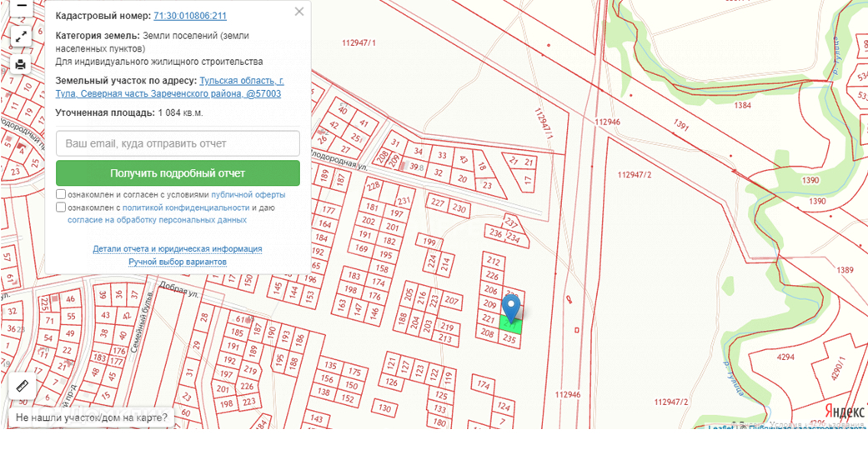This screenshot has width=868, height=450.
Task: Open the 'публичной оферты' link
Action: click(x=248, y=194)
